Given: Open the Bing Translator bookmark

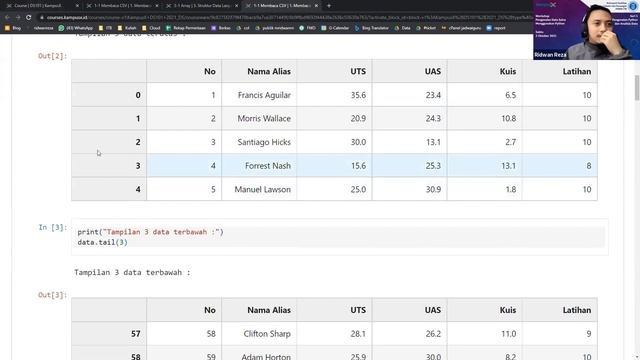Looking at the screenshot, I should [371, 28].
